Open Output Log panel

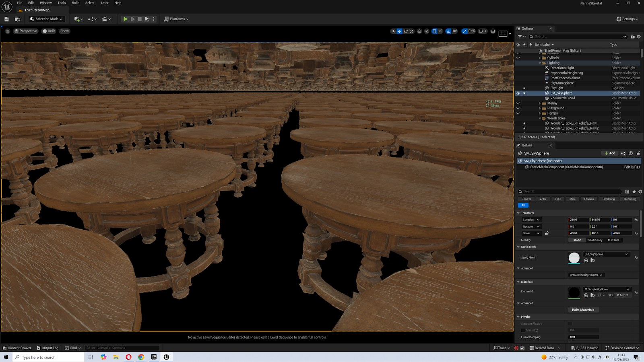(x=47, y=348)
